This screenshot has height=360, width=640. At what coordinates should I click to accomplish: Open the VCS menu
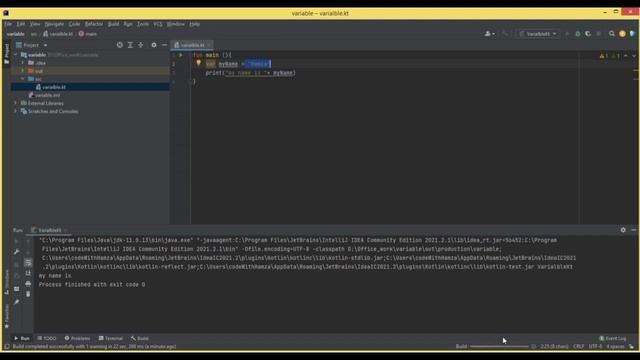click(x=158, y=24)
